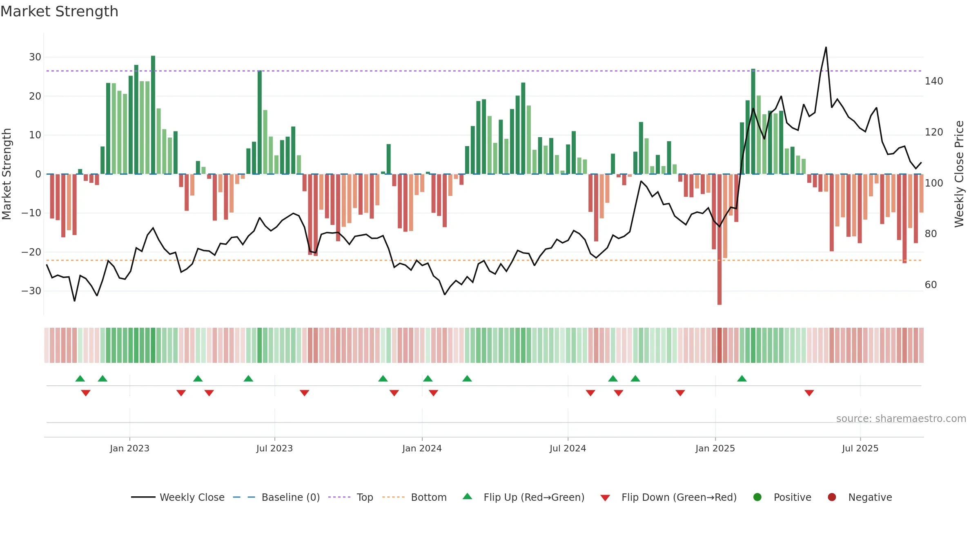Click the black Weekly Close line sample in the legend
This screenshot has width=980, height=551.
[x=143, y=497]
